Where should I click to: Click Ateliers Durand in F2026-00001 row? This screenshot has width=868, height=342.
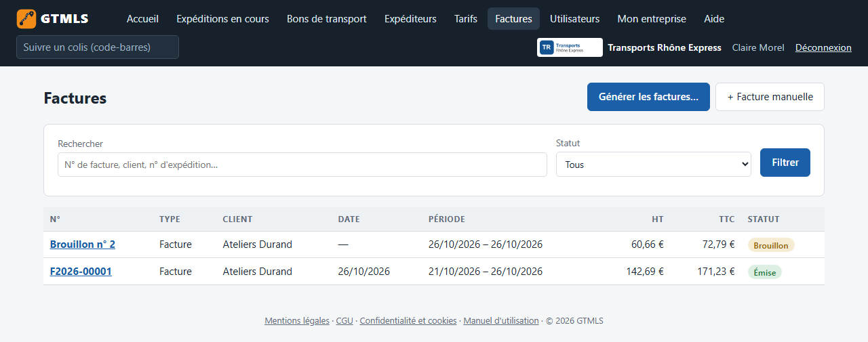click(258, 272)
